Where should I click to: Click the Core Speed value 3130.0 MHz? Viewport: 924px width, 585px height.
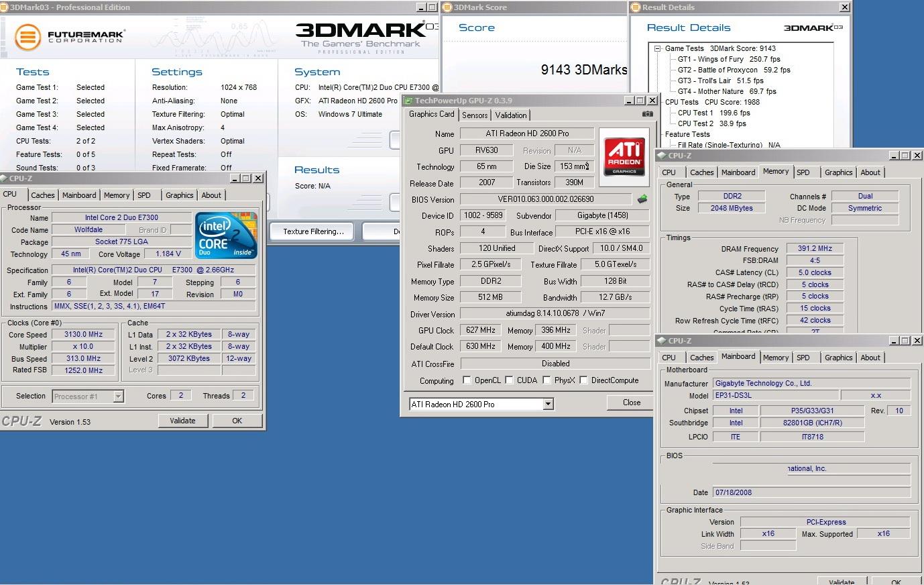(83, 334)
